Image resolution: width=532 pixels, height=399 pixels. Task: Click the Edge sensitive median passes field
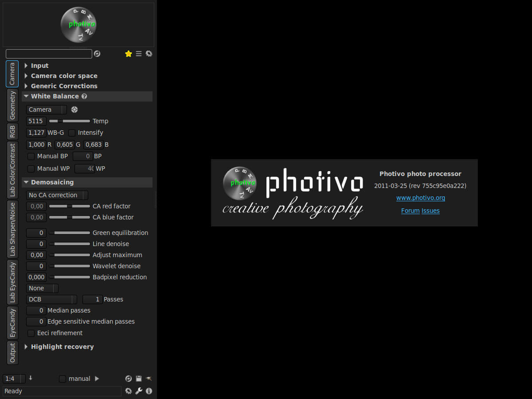[36, 321]
